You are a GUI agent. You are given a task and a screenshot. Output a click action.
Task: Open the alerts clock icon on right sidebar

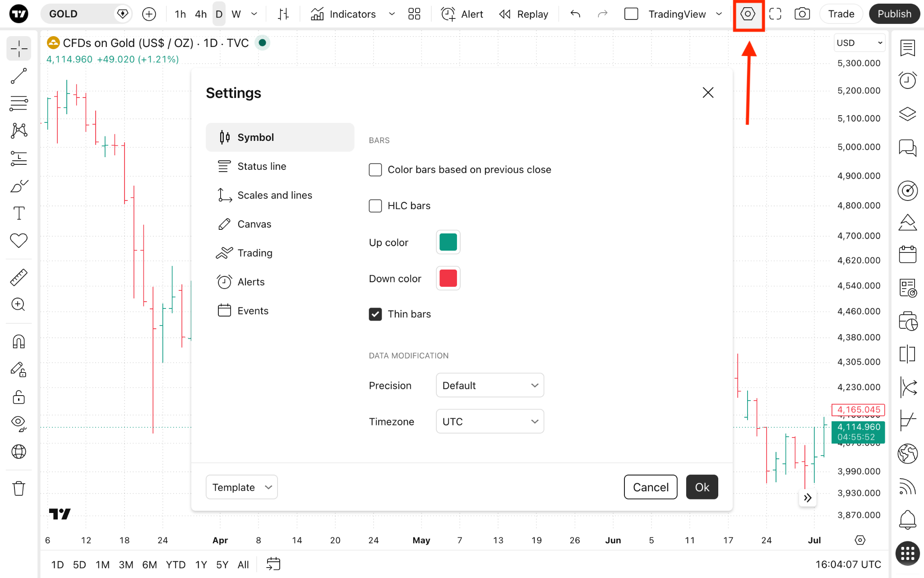click(x=907, y=80)
